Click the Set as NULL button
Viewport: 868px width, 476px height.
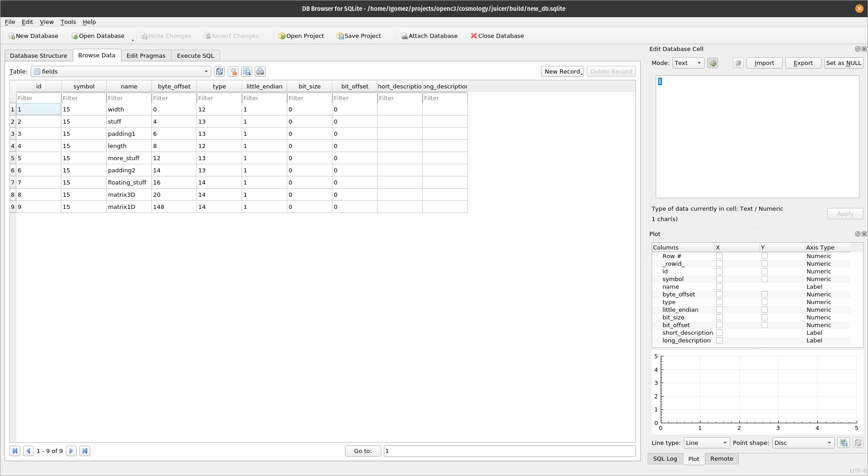point(844,63)
